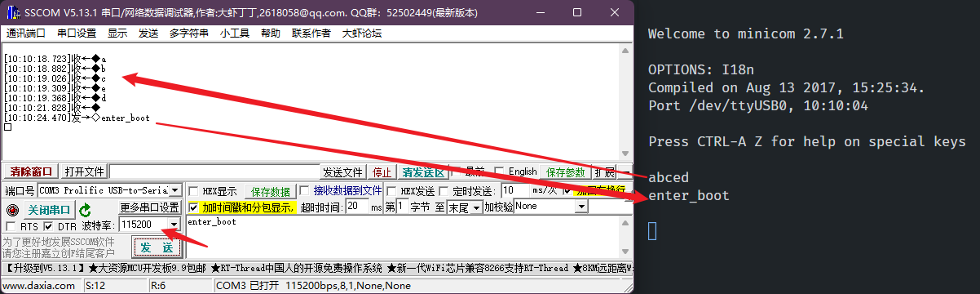Image resolution: width=980 pixels, height=294 pixels.
Task: Click the 停止 button
Action: [382, 172]
